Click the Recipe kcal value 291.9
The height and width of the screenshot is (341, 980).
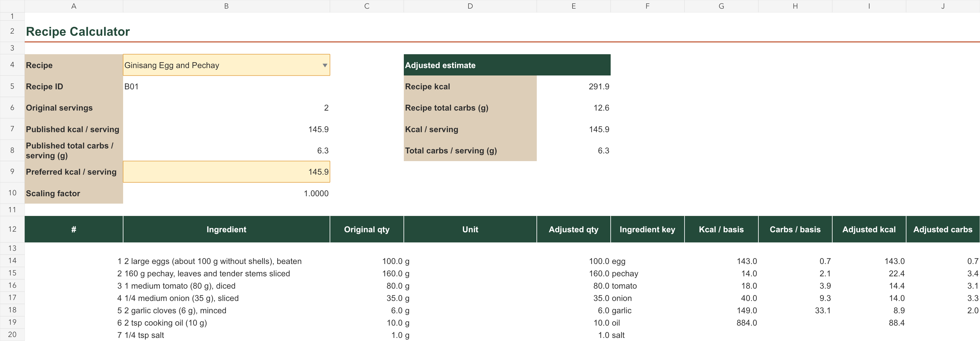[599, 86]
